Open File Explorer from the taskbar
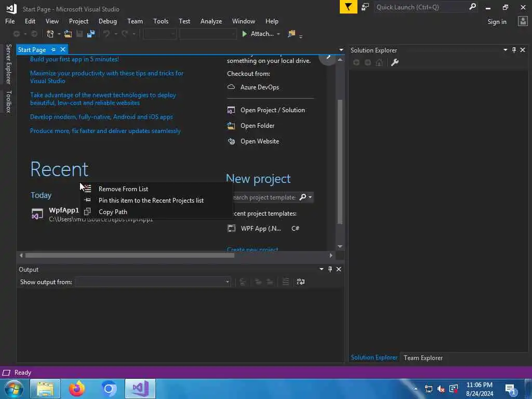 point(45,389)
